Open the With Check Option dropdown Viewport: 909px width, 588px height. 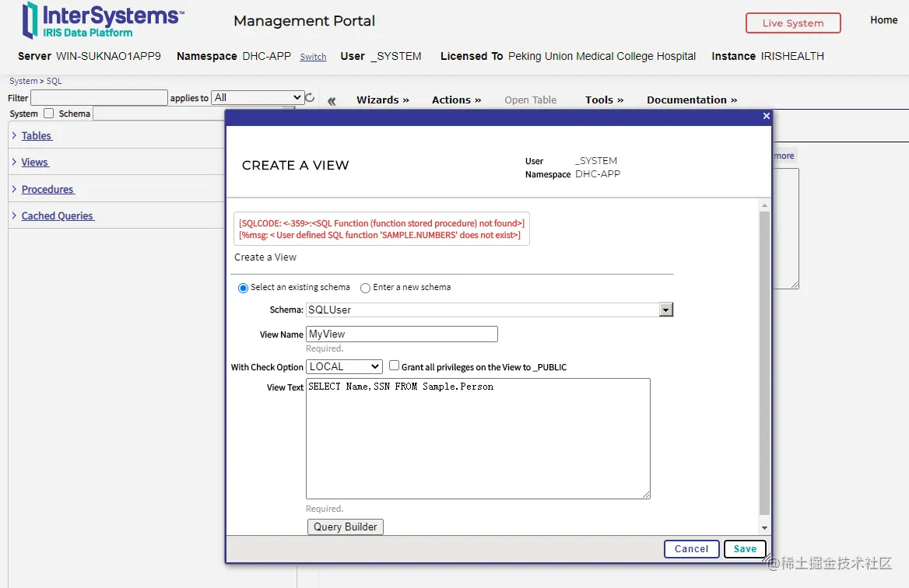344,366
